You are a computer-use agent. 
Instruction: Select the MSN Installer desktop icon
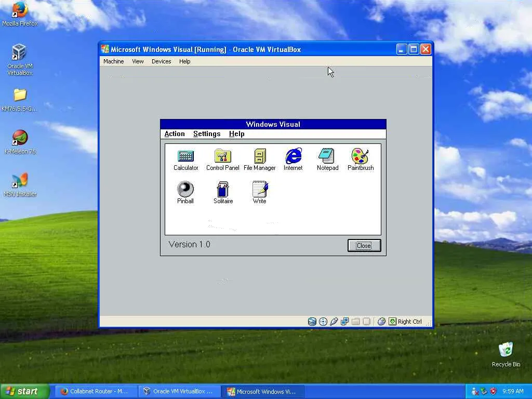20,185
